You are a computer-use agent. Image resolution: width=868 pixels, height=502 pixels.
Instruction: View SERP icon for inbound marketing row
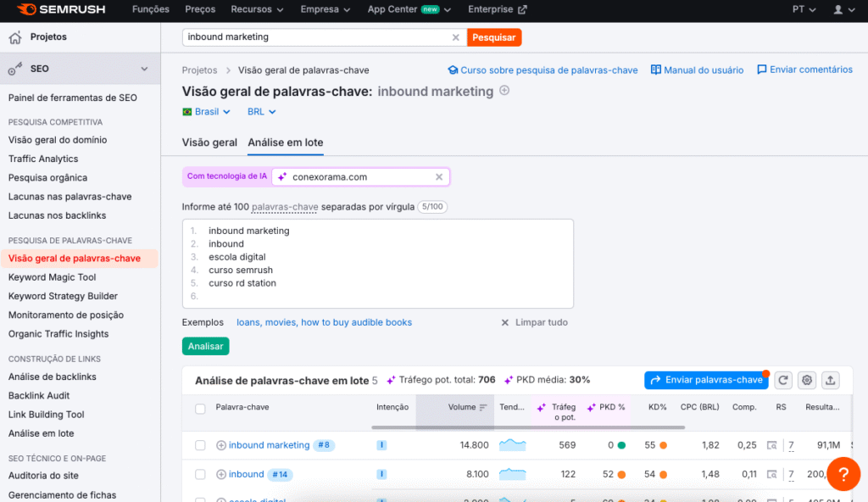coord(771,445)
